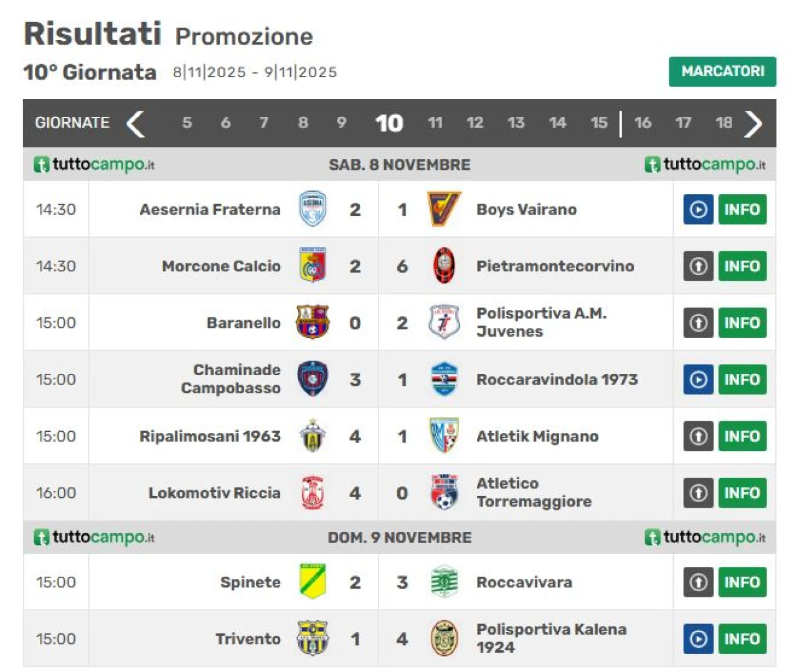Jump to giornata 15

click(x=598, y=123)
